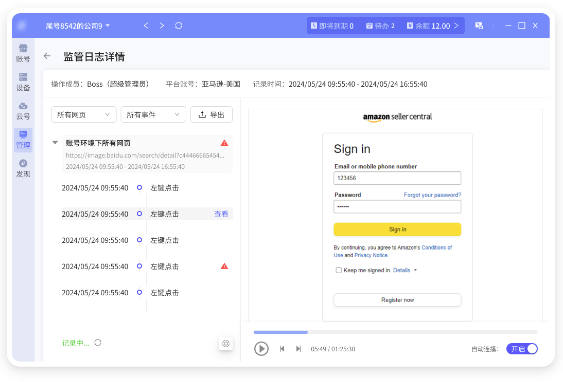Click the 记录时间 date range text
This screenshot has width=563, height=382.
click(340, 84)
